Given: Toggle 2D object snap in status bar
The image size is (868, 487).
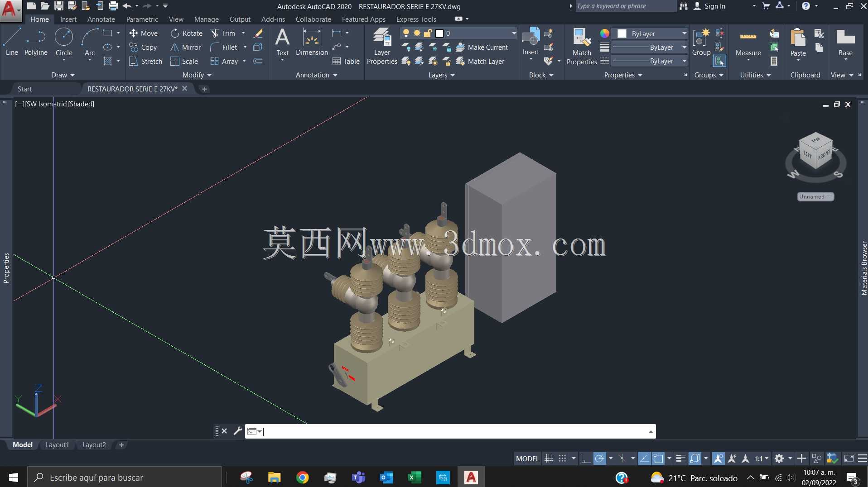Looking at the screenshot, I should coord(658,458).
